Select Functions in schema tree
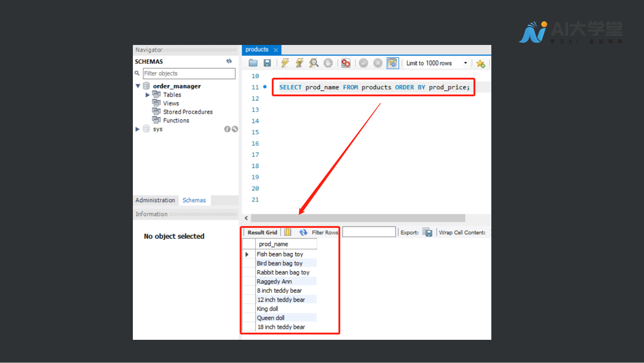 pyautogui.click(x=176, y=120)
